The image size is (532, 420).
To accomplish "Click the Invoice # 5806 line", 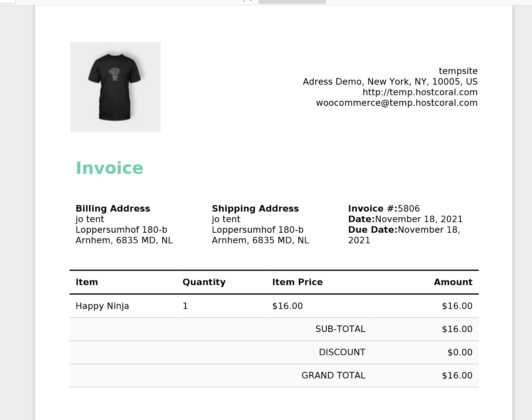I will pyautogui.click(x=384, y=208).
